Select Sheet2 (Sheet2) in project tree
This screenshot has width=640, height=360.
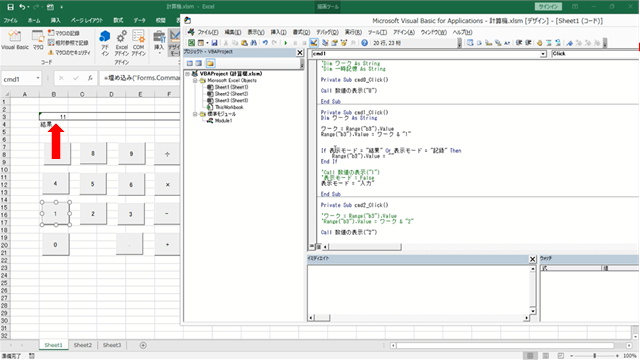point(231,94)
